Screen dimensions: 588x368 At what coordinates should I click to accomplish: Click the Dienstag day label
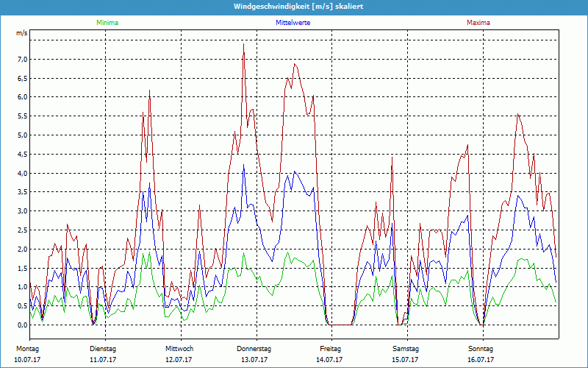coord(103,349)
